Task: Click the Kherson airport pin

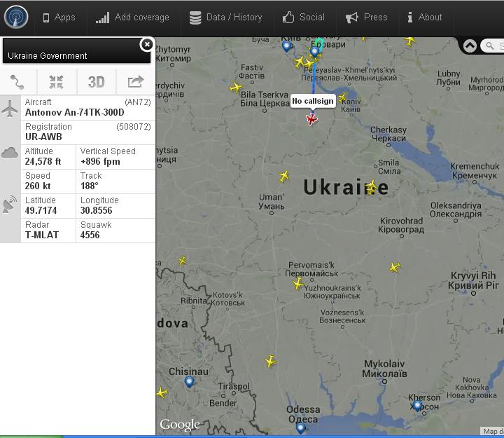Action: [x=417, y=406]
